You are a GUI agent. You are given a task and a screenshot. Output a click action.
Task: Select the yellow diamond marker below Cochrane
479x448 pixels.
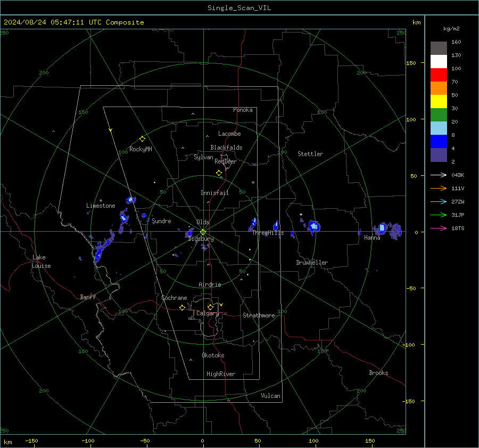tap(183, 307)
